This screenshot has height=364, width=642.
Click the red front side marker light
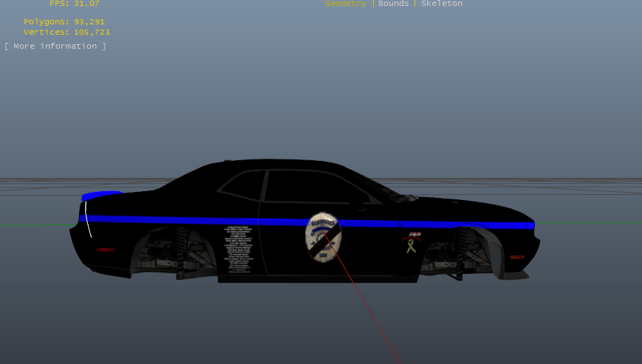(516, 256)
